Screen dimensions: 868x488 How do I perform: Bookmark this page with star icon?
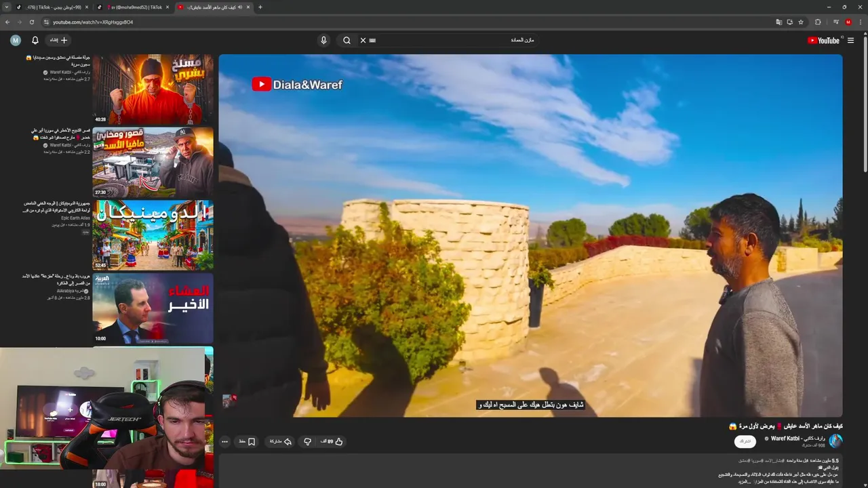pos(801,22)
